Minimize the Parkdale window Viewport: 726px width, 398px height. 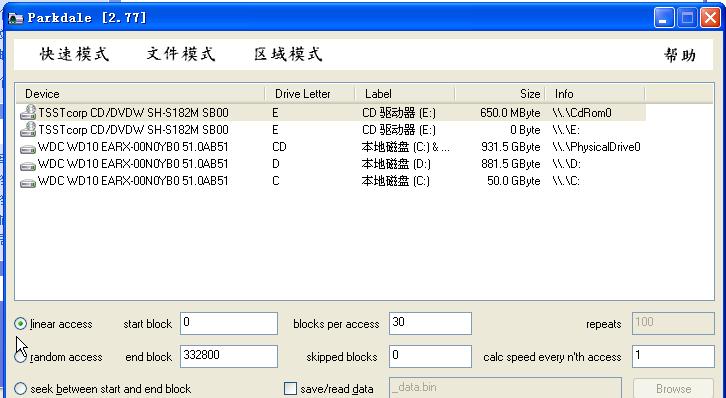tap(663, 18)
